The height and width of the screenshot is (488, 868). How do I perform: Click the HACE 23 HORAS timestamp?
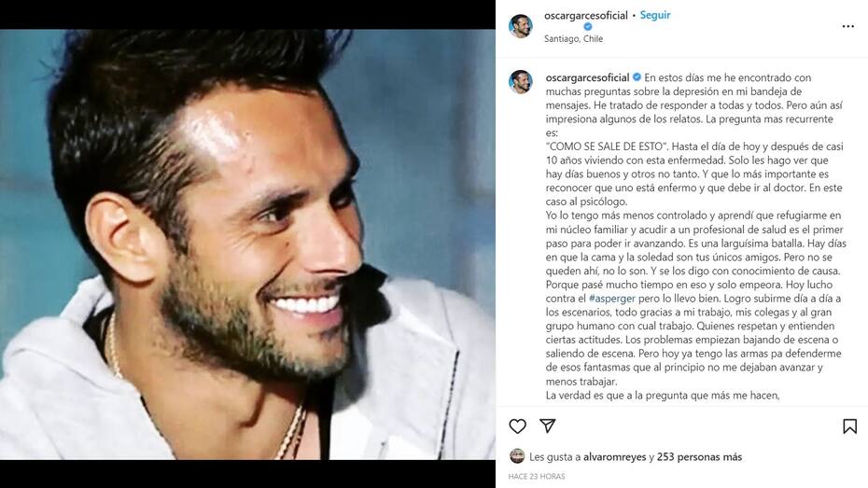click(x=537, y=477)
